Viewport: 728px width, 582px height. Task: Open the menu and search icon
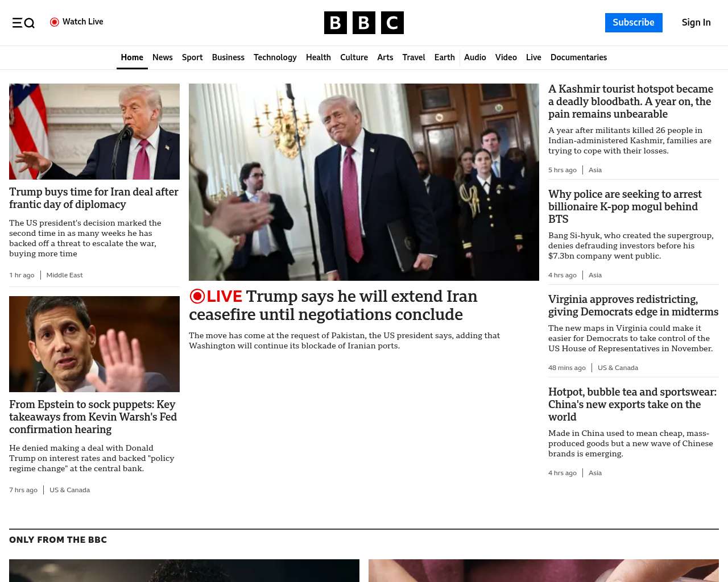[23, 23]
